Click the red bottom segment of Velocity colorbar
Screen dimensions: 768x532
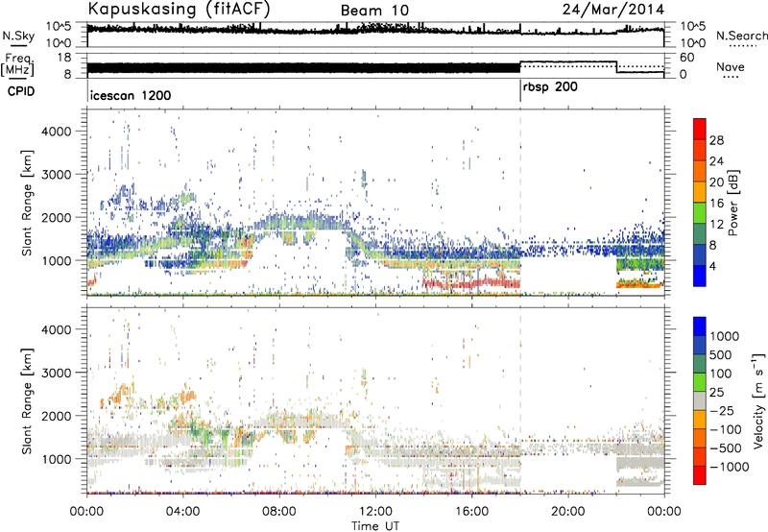[x=700, y=475]
